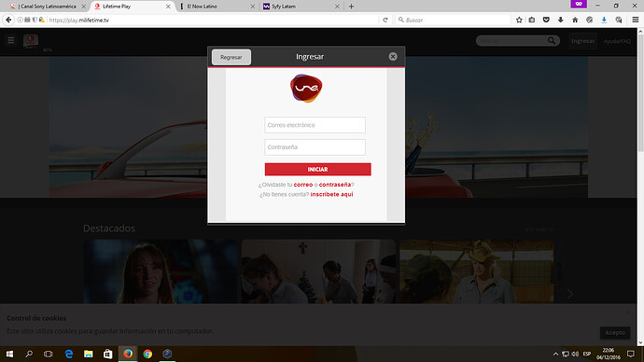Close the E! Now Latino tab

pos(253,7)
